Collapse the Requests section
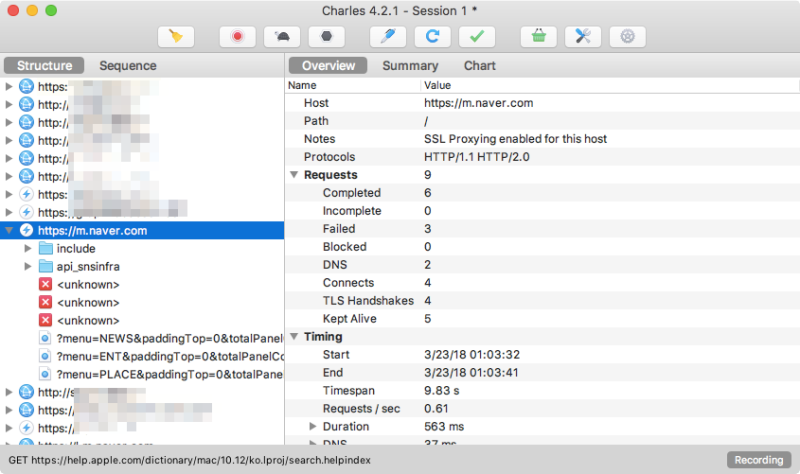Screen dimensions: 800x474 pos(294,174)
